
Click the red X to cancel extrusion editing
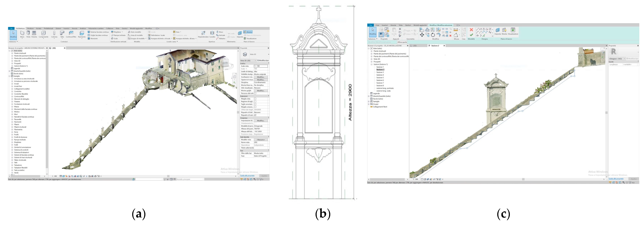point(472,30)
